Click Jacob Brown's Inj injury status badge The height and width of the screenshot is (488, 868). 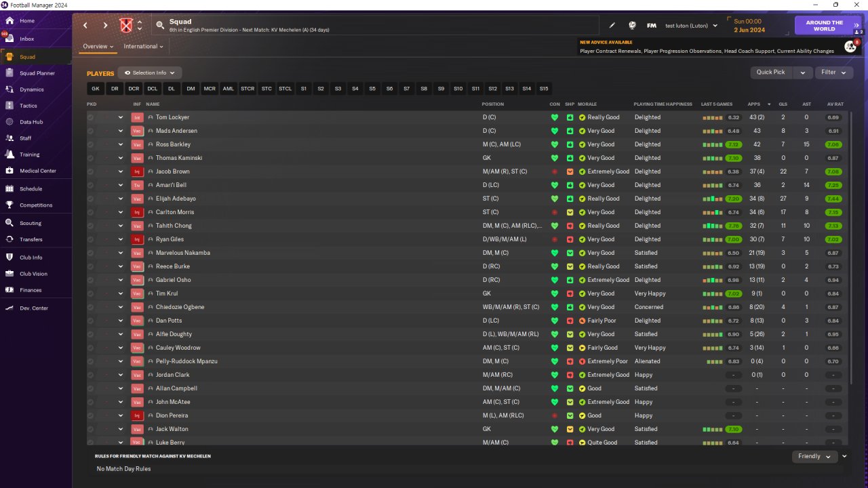137,171
